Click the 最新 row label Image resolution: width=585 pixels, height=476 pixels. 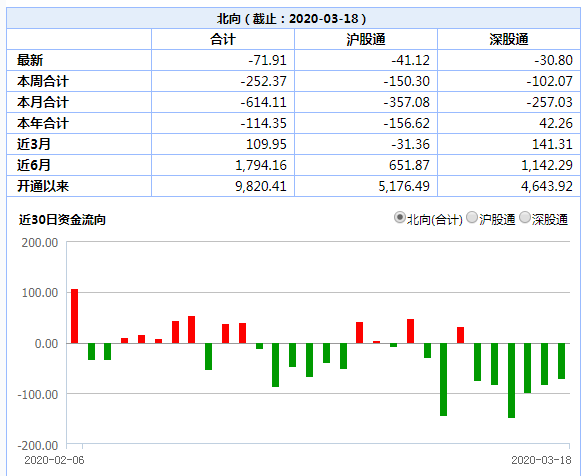(x=30, y=60)
